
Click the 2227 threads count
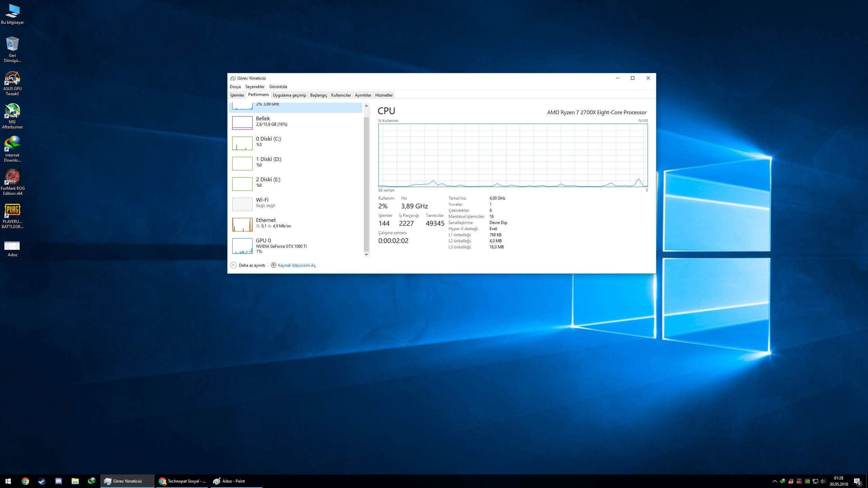[x=406, y=223]
